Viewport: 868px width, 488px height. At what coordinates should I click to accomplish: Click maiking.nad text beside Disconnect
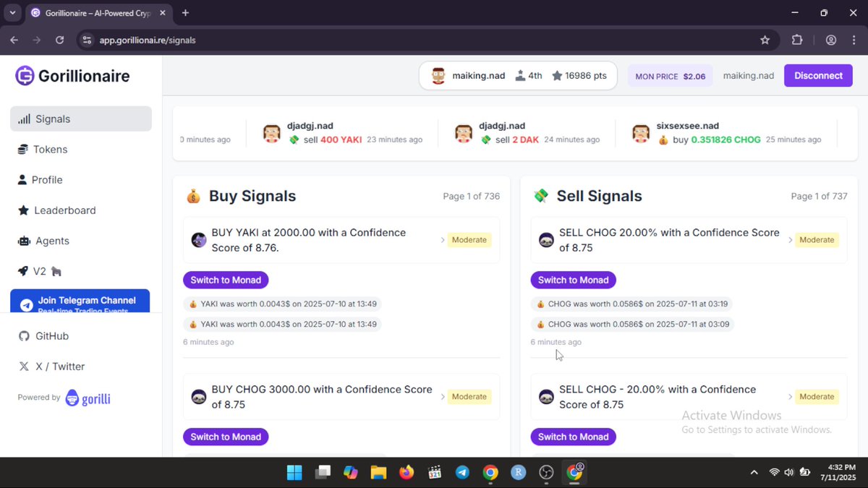click(749, 75)
